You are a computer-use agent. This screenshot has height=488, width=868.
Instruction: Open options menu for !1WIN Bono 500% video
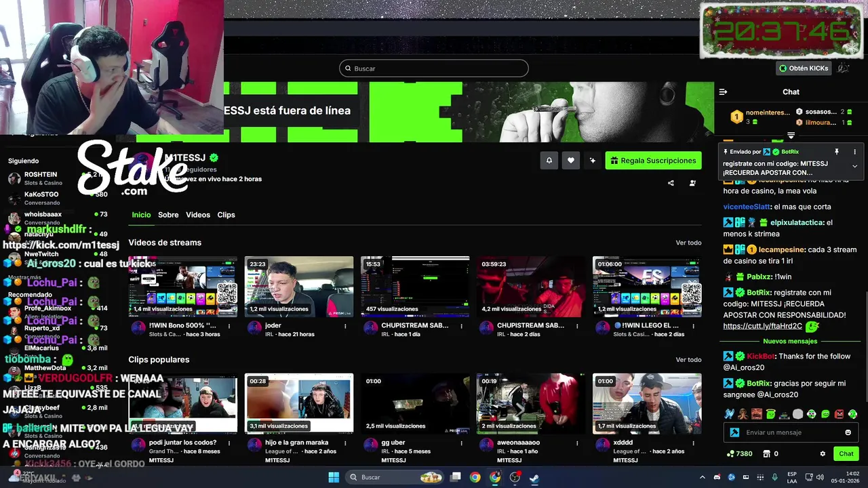click(229, 326)
